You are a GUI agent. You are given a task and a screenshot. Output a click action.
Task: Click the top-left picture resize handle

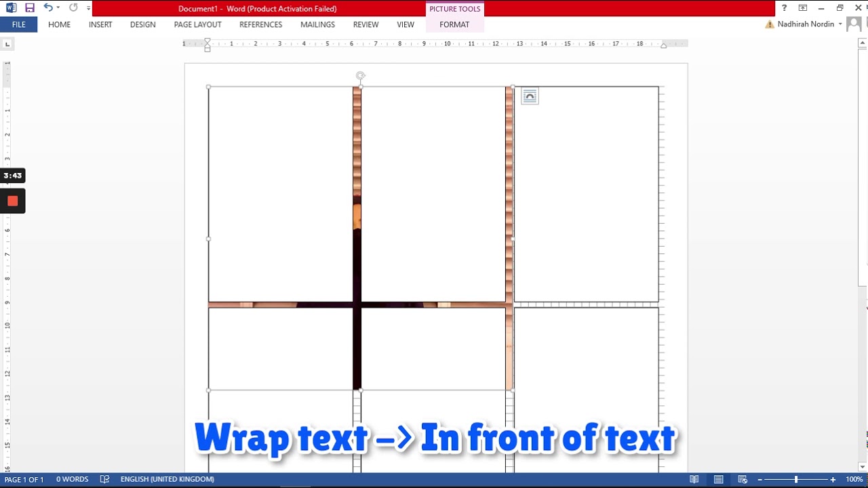pyautogui.click(x=208, y=87)
